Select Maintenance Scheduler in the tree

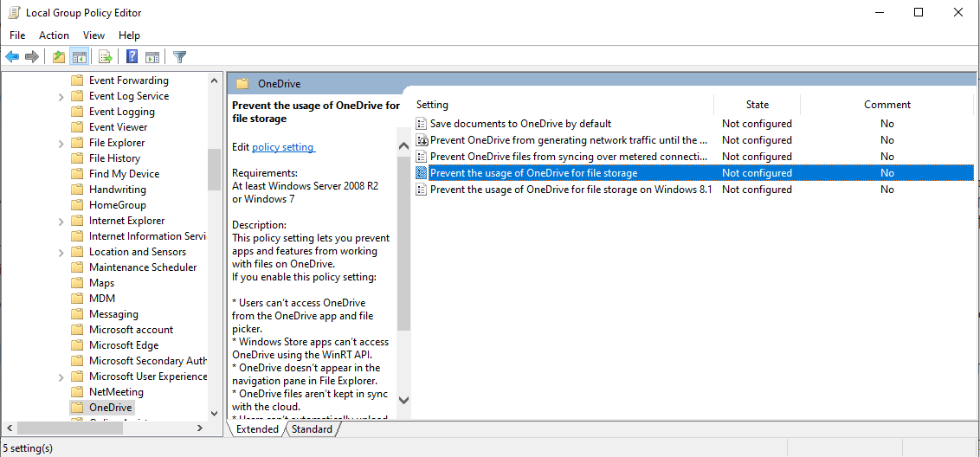point(143,267)
